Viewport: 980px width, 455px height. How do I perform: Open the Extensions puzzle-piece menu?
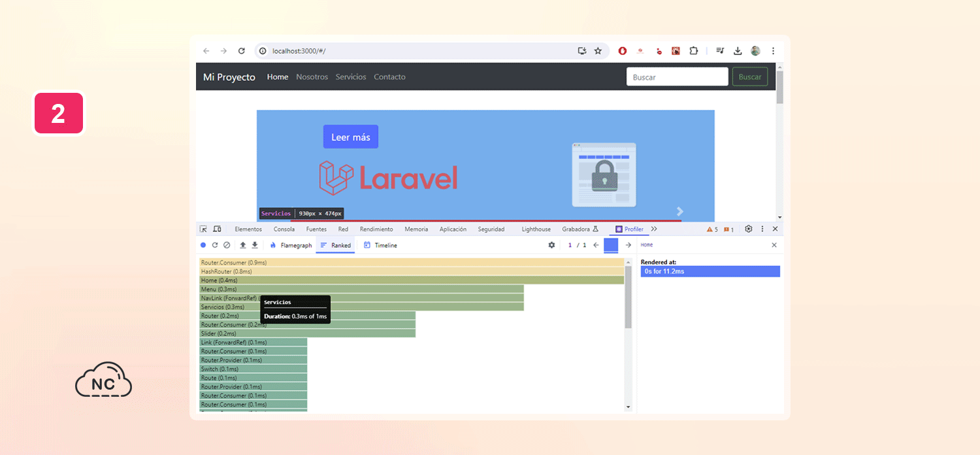pyautogui.click(x=694, y=51)
